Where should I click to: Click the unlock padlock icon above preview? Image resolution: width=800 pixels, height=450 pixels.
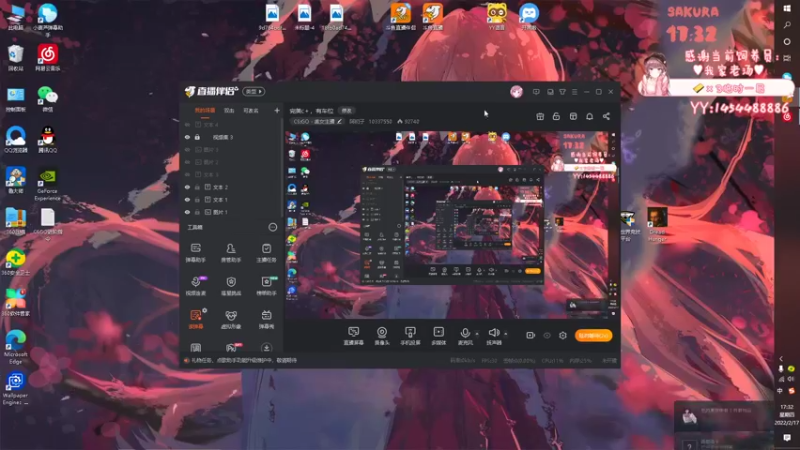point(556,116)
